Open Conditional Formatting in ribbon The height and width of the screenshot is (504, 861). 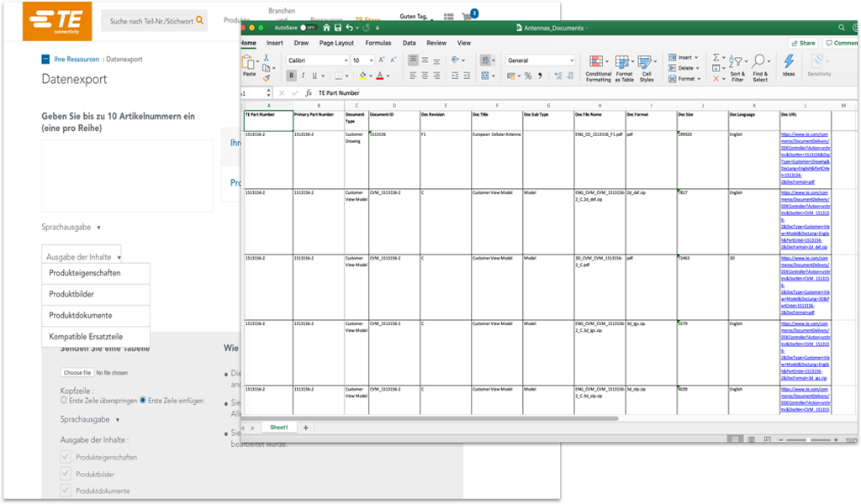[598, 69]
